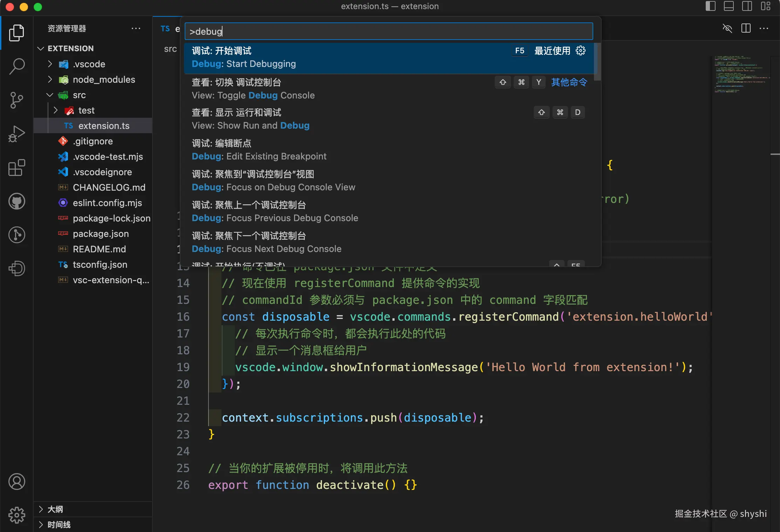The image size is (780, 532).
Task: Open package.json in the explorer
Action: [x=101, y=234]
